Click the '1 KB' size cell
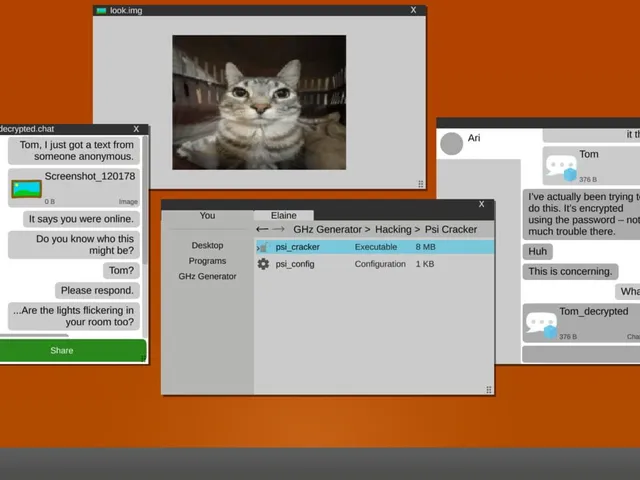This screenshot has width=640, height=480. tap(425, 264)
